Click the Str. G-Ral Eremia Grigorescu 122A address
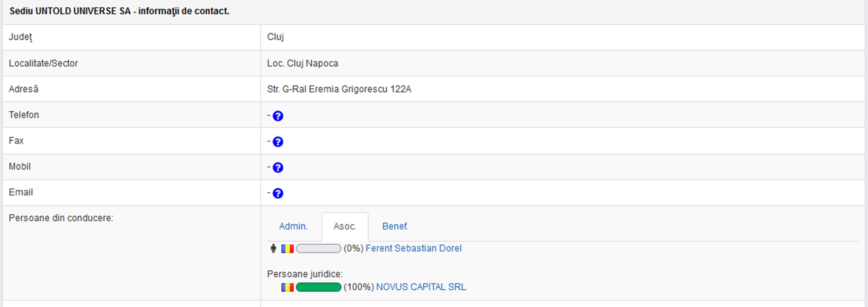 339,89
